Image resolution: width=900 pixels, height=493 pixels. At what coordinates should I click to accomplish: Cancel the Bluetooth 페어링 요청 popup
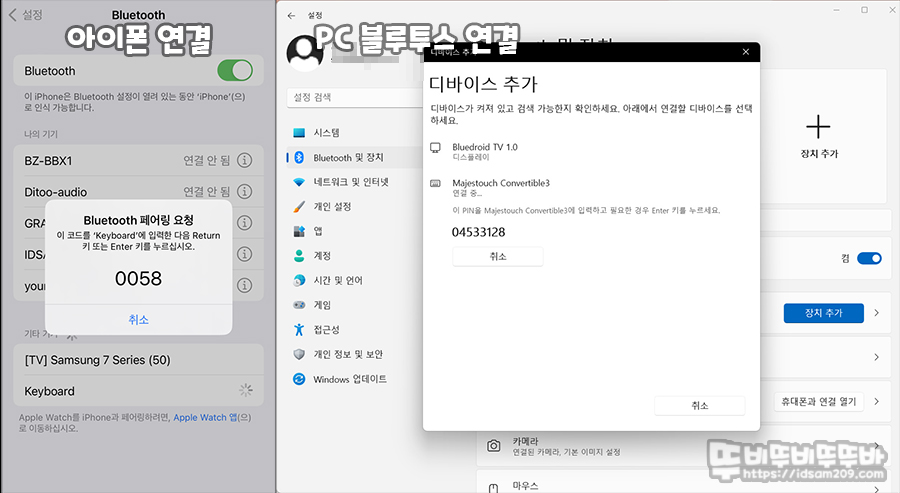pyautogui.click(x=138, y=320)
